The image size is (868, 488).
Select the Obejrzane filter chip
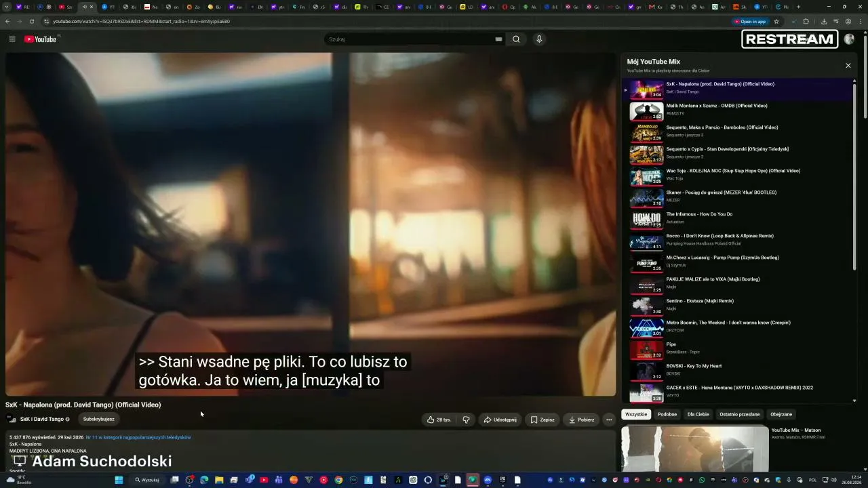(781, 414)
